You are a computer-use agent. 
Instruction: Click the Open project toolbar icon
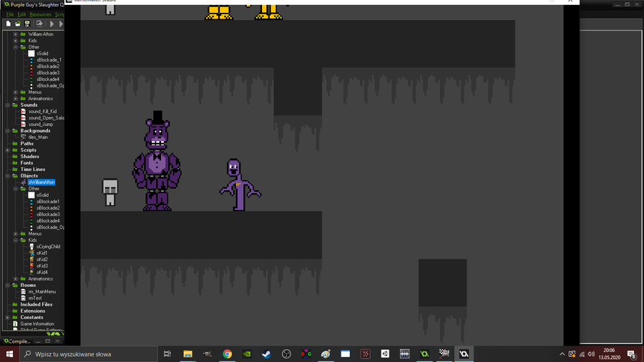coord(18,24)
